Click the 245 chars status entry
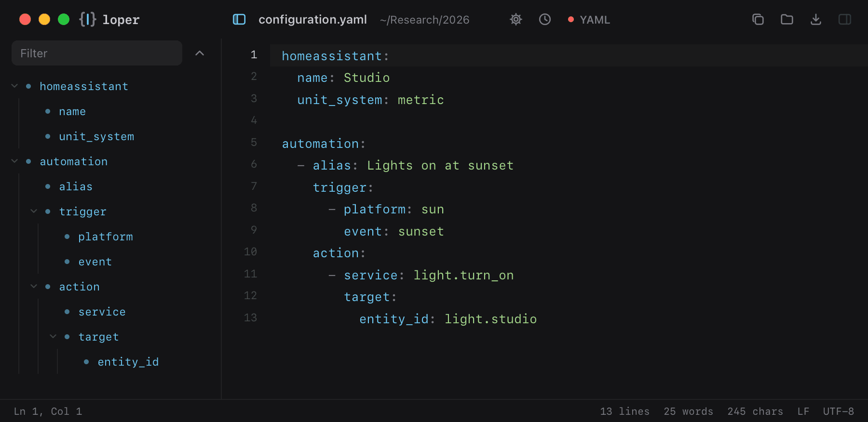The image size is (868, 422). (x=756, y=411)
